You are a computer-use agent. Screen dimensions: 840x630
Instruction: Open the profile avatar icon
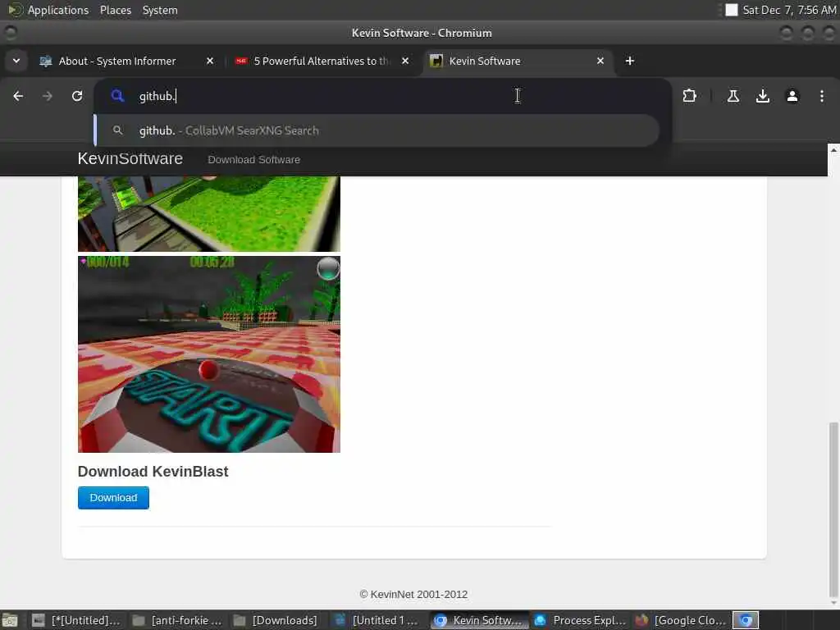click(792, 96)
